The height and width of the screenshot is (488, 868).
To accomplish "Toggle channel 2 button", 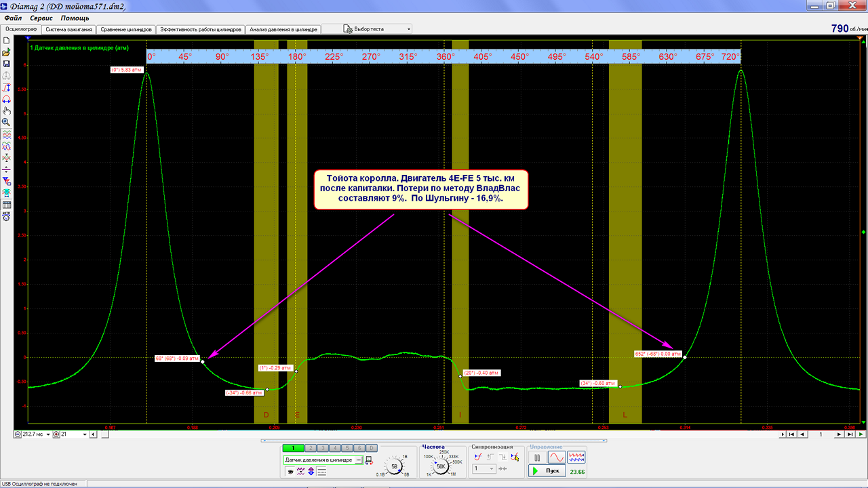I will 311,448.
